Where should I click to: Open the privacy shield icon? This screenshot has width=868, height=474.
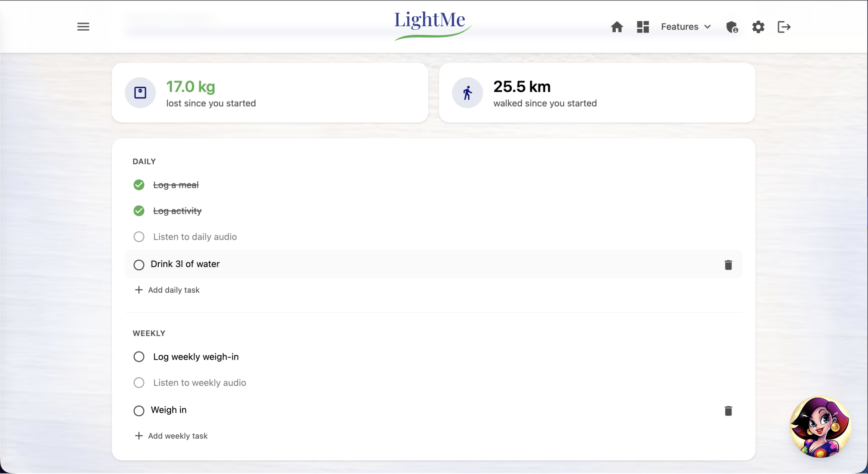pyautogui.click(x=732, y=27)
